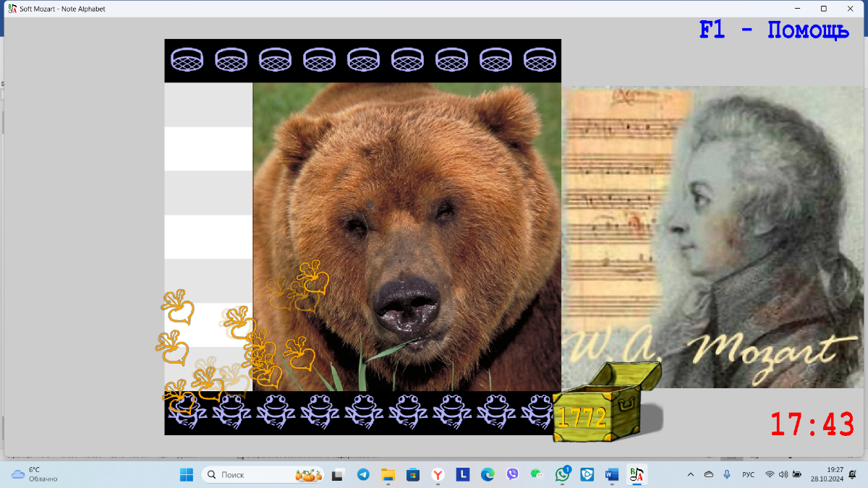Open the Windows Start menu
Viewport: 868px width, 488px height.
[187, 475]
